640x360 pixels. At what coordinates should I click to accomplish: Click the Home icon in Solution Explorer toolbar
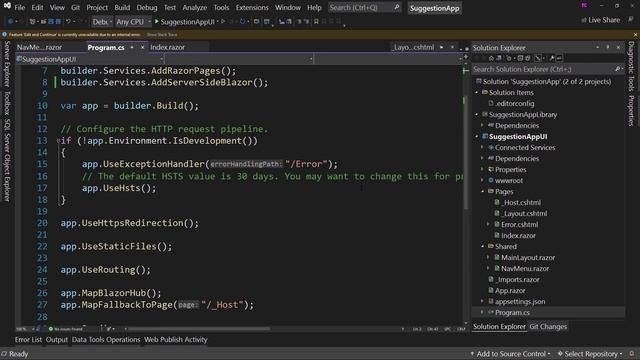[491, 58]
